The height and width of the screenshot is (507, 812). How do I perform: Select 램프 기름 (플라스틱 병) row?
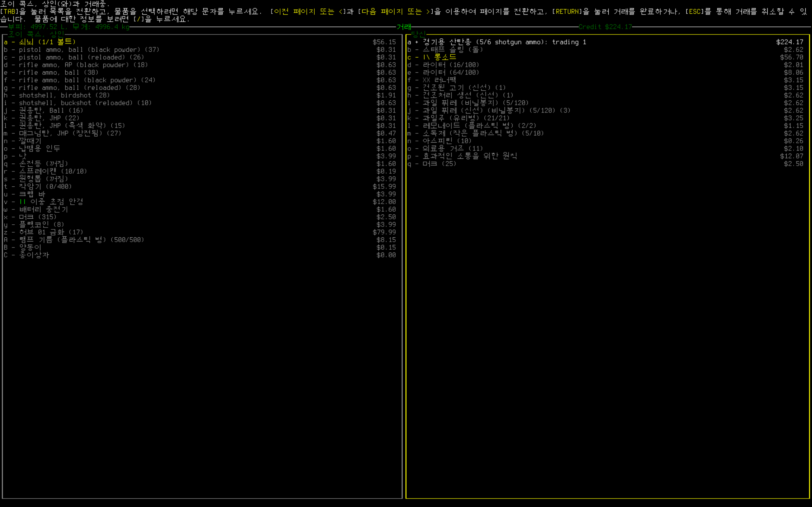[x=81, y=240]
